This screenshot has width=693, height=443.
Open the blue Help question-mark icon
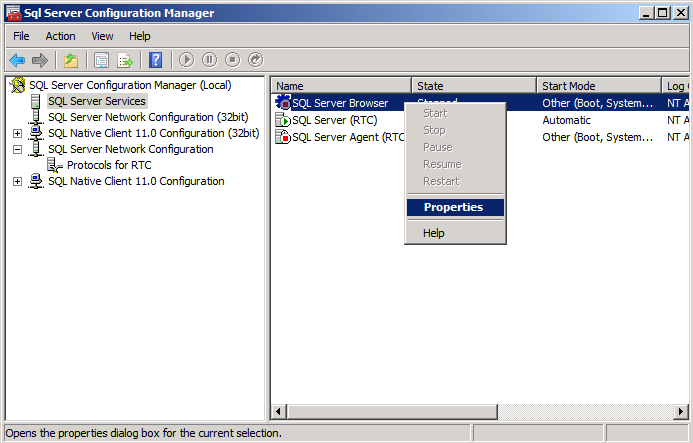pos(156,60)
